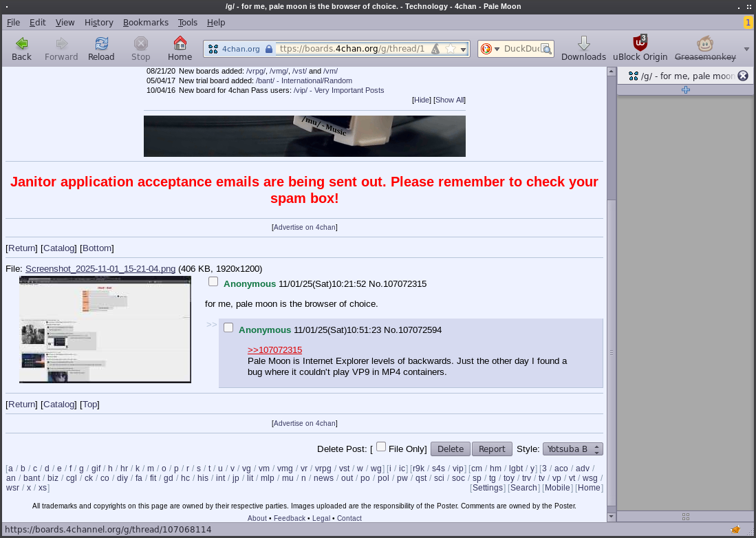756x538 pixels.
Task: Open the Bookmarks menu
Action: click(146, 22)
